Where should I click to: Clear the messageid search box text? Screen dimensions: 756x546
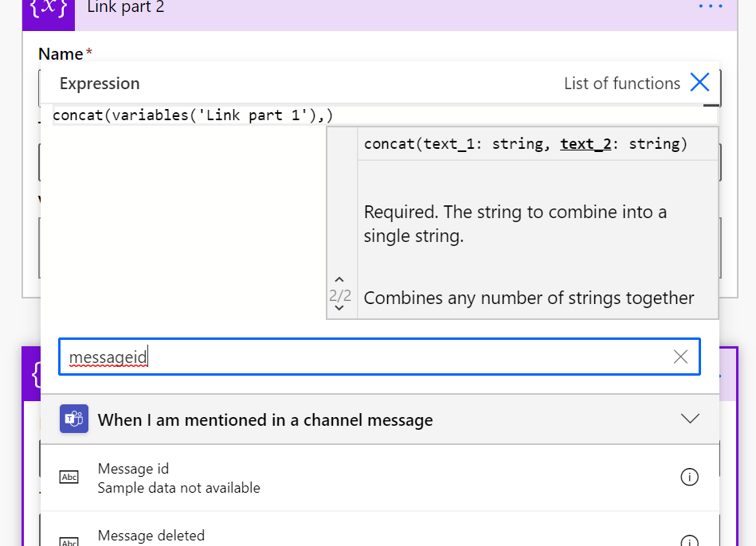coord(680,357)
